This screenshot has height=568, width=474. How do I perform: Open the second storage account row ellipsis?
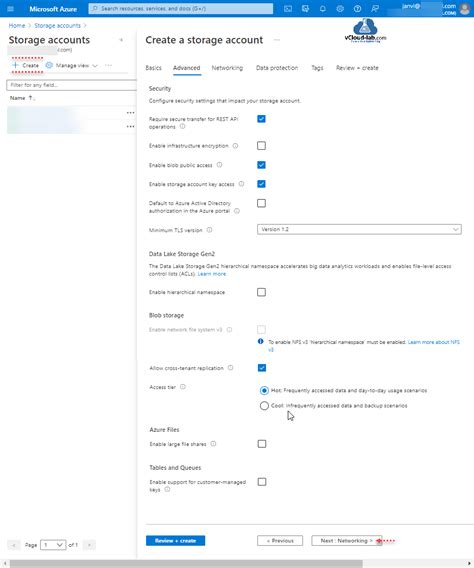130,126
